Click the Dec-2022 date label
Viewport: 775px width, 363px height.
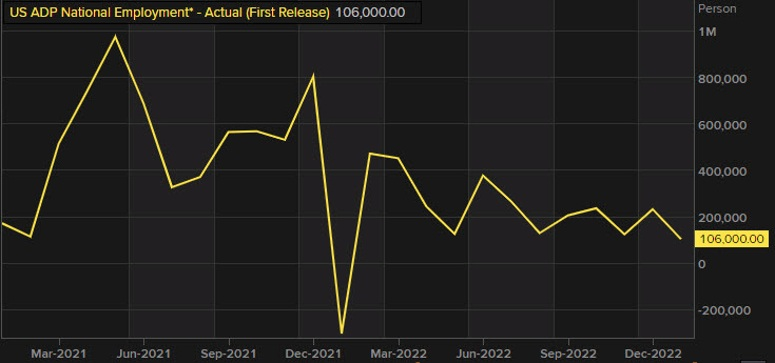pyautogui.click(x=653, y=354)
